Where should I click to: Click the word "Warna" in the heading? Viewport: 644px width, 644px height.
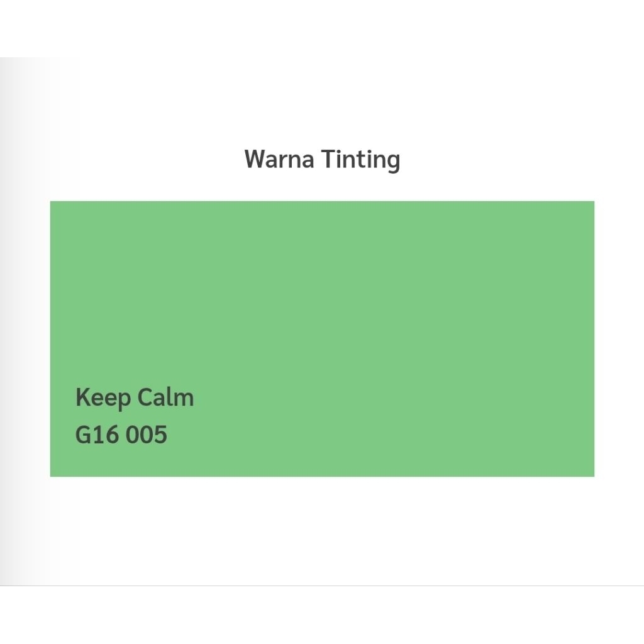click(279, 159)
